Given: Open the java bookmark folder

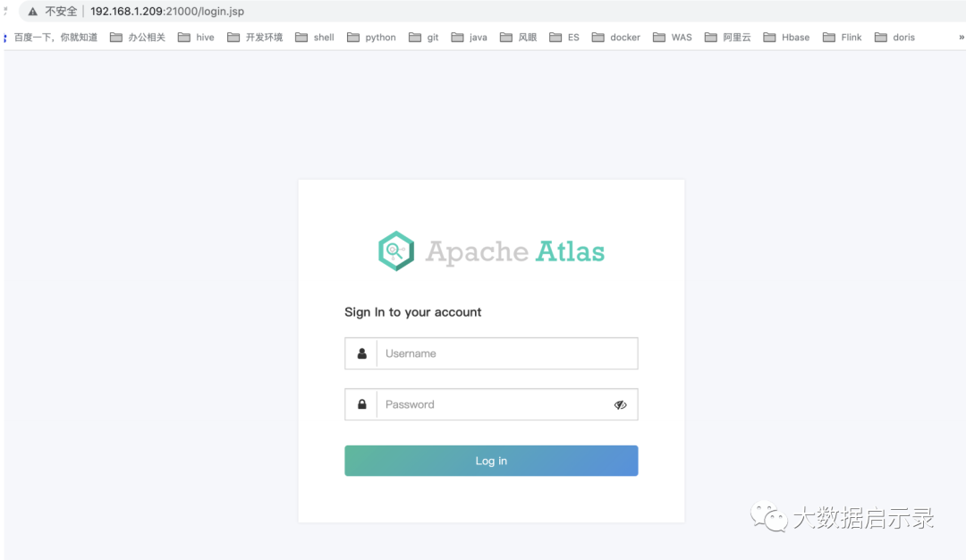Looking at the screenshot, I should 469,38.
